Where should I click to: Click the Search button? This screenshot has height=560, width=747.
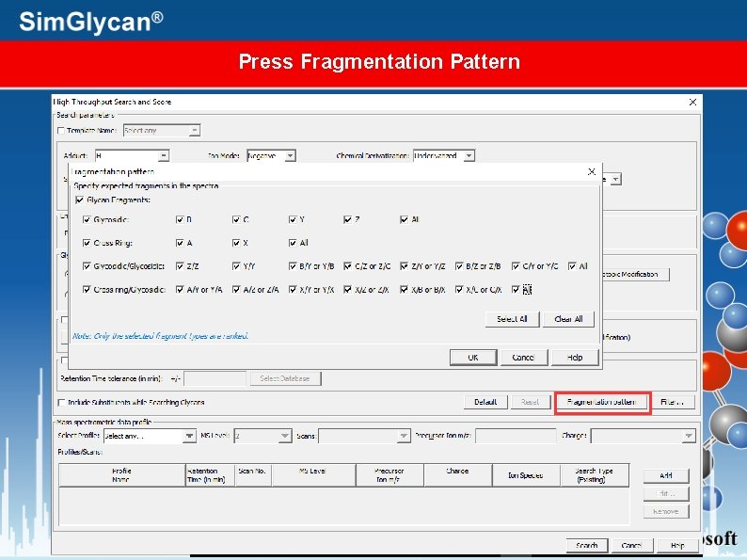pos(587,545)
